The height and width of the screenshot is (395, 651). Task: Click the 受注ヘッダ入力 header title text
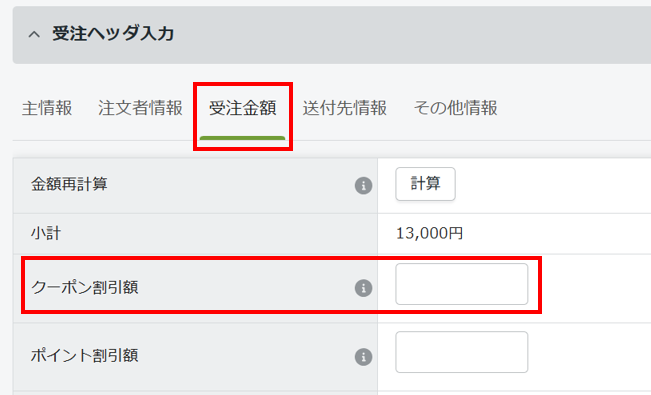point(113,34)
